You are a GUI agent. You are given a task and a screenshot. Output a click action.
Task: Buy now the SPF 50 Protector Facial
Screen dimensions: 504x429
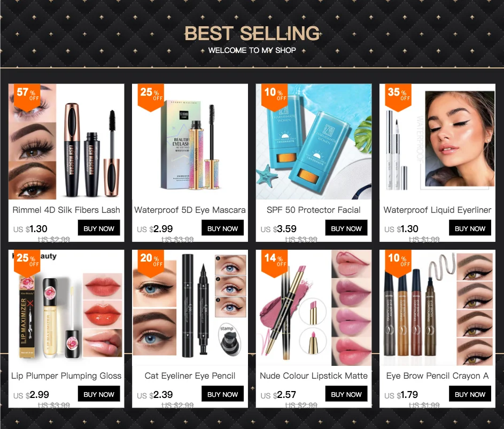coord(346,228)
